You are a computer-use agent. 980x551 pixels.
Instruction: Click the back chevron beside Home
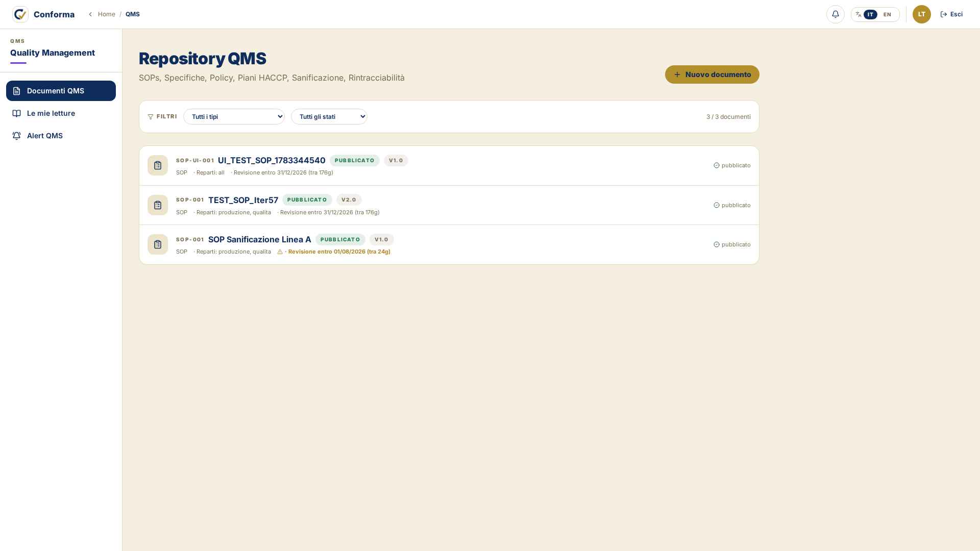pyautogui.click(x=90, y=14)
